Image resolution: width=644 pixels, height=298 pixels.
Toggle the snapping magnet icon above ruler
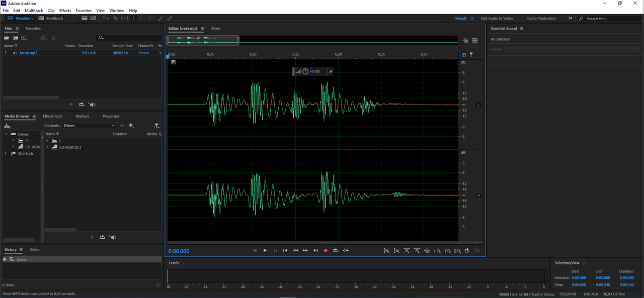(464, 54)
